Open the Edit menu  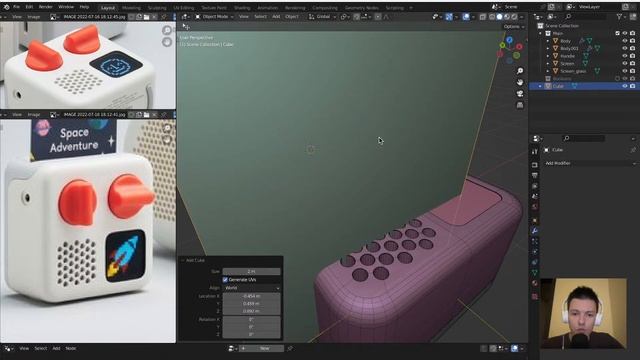29,7
